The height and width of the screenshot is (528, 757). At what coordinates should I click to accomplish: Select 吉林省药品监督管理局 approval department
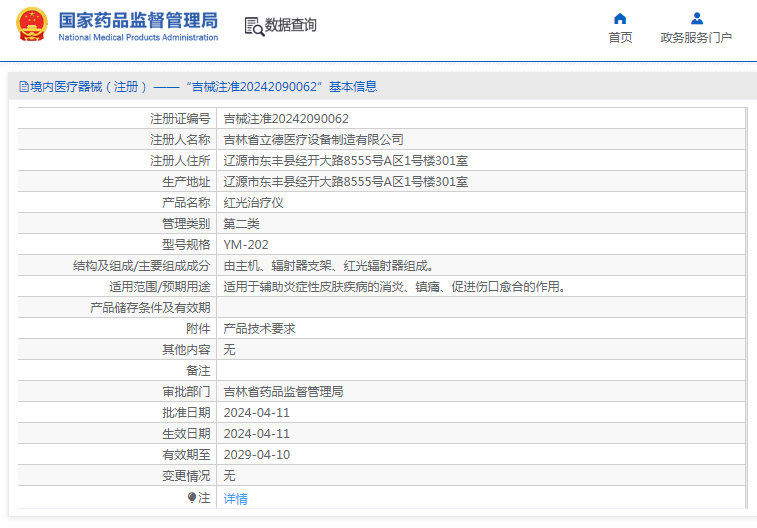click(x=283, y=392)
